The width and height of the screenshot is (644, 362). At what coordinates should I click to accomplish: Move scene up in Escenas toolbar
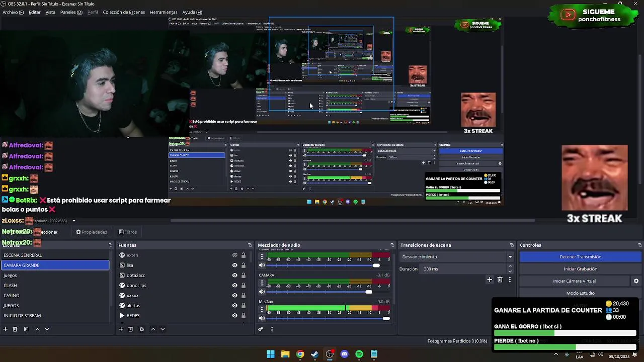[x=37, y=329]
